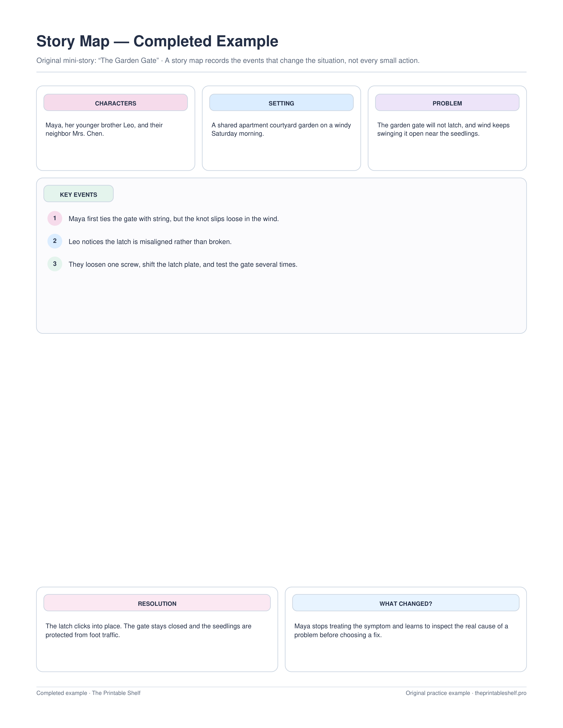Click the subtitle about The Garden Gate
The height and width of the screenshot is (728, 563).
click(x=228, y=61)
